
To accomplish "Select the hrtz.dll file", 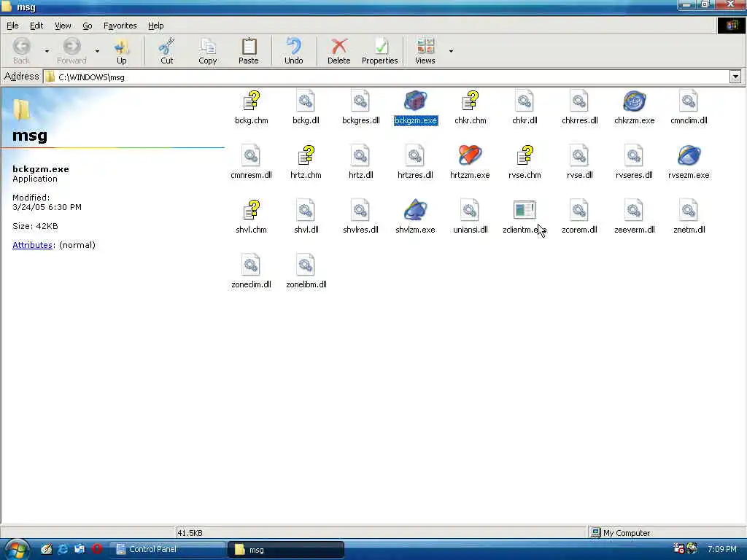I will click(360, 163).
